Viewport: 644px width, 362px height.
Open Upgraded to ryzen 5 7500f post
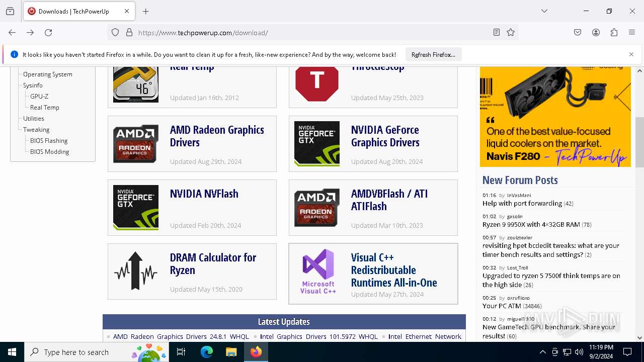[551, 280]
